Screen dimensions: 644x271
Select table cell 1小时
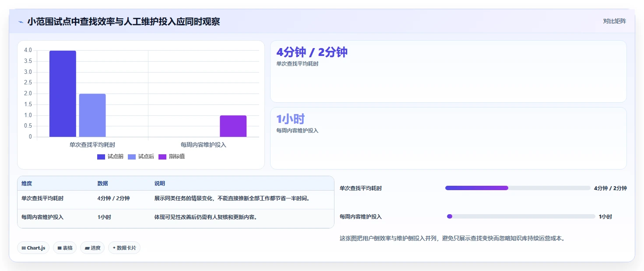104,217
